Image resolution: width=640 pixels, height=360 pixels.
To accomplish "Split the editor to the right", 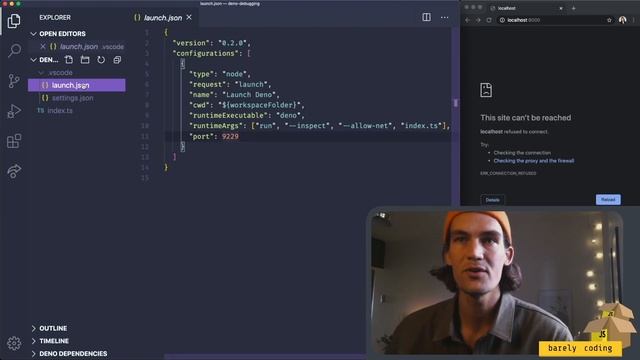I will pyautogui.click(x=427, y=17).
